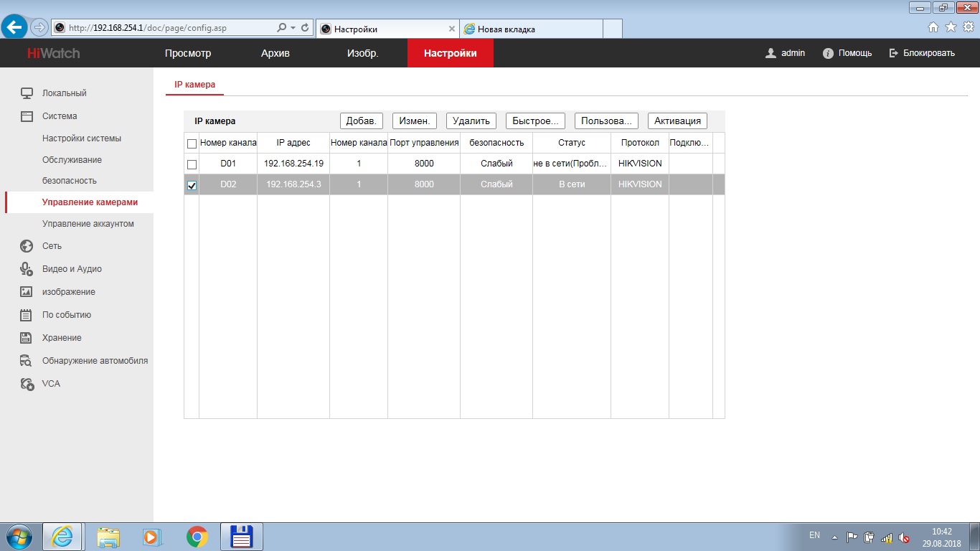Uncheck the checkbox for camera D02
Screen dimensions: 980x551
(192, 185)
